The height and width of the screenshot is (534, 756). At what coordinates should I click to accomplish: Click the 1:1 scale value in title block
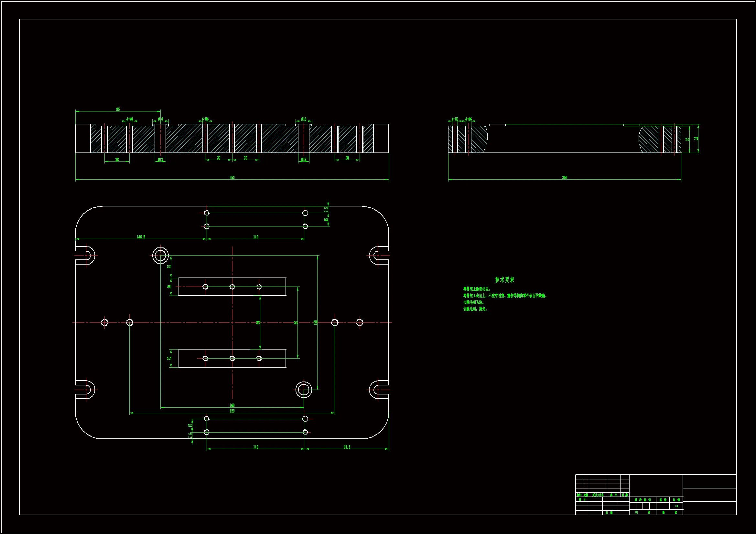pyautogui.click(x=676, y=506)
